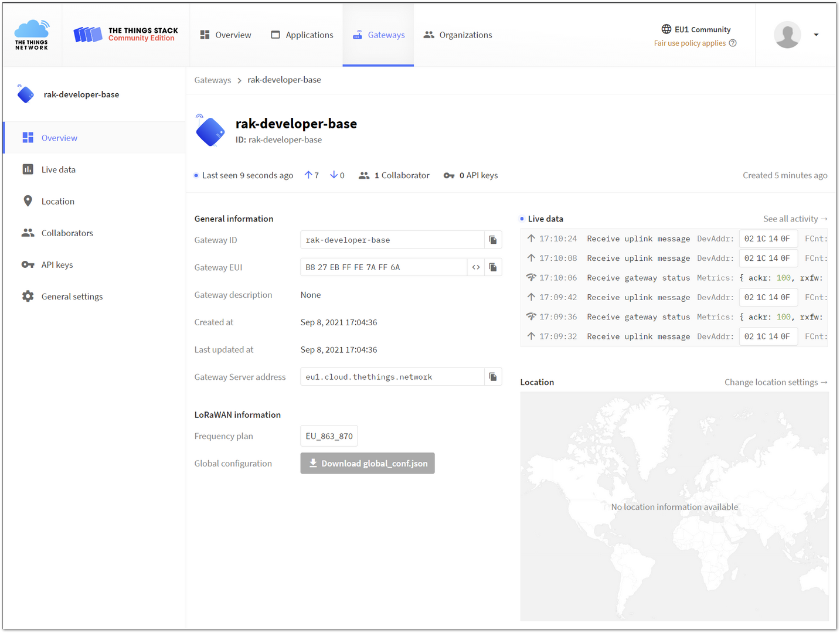Click the sidebar API keys key icon
Image resolution: width=840 pixels, height=633 pixels.
(28, 264)
